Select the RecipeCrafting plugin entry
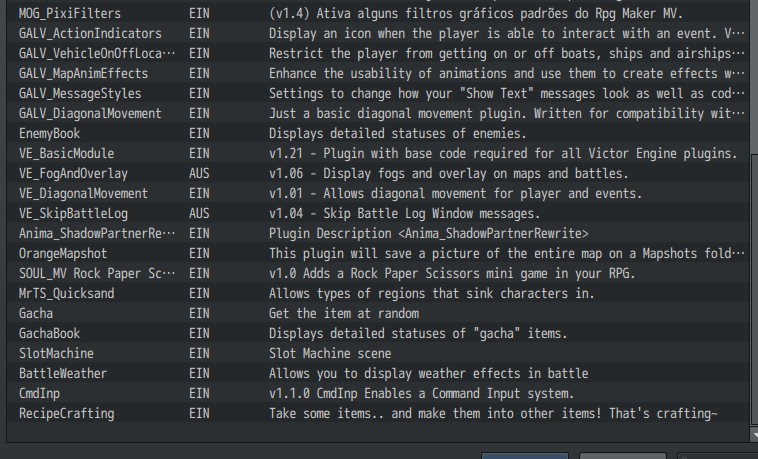 tap(378, 414)
